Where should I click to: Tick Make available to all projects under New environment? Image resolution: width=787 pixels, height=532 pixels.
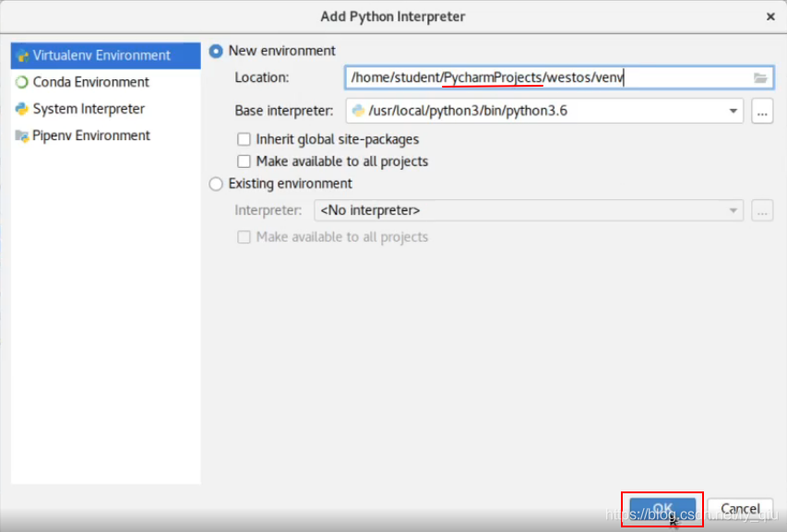click(x=244, y=161)
